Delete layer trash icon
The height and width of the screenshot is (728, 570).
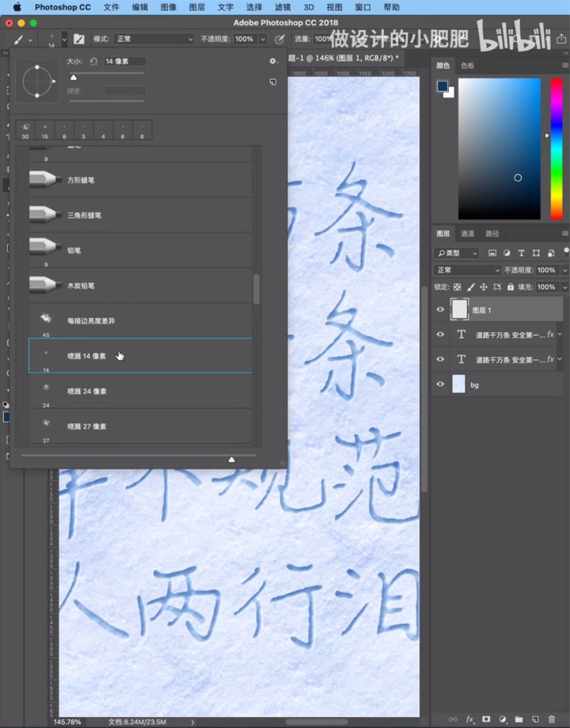pyautogui.click(x=552, y=719)
